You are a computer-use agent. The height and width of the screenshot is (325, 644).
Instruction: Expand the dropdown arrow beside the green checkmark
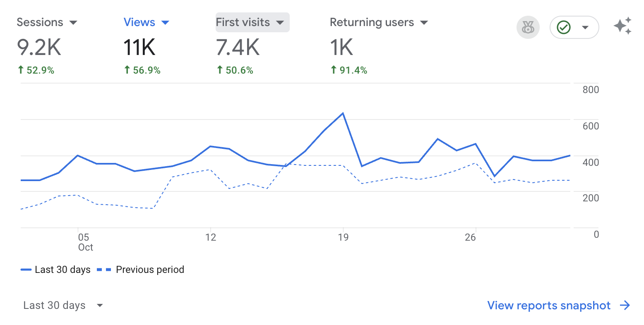[x=585, y=28]
